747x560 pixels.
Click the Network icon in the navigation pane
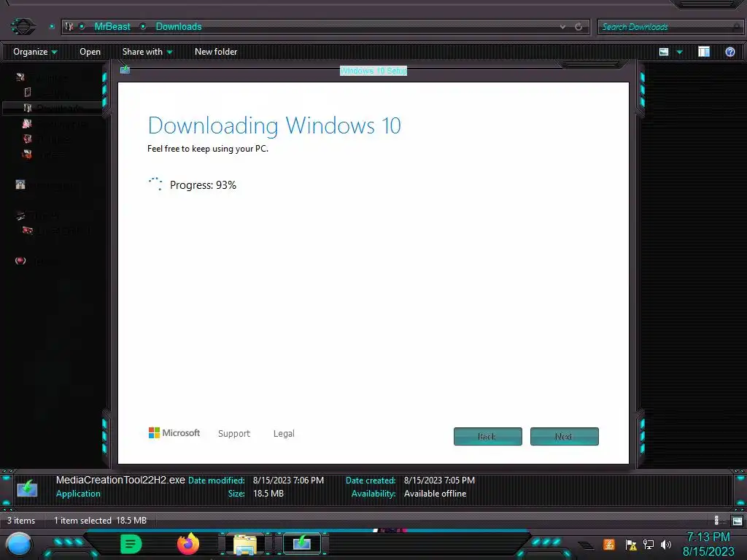[x=20, y=260]
